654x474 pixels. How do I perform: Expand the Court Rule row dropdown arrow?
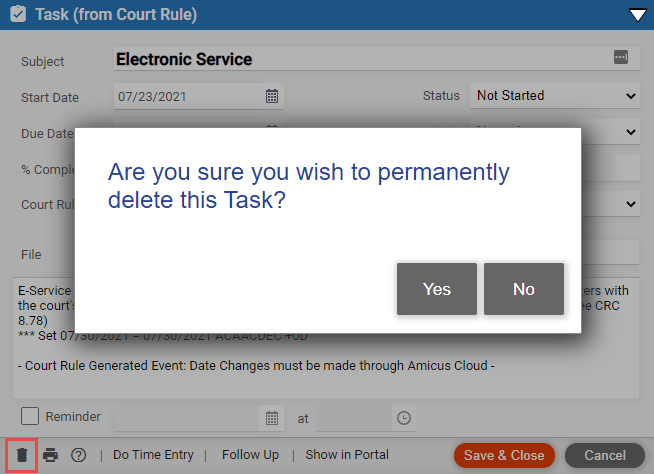coord(631,204)
